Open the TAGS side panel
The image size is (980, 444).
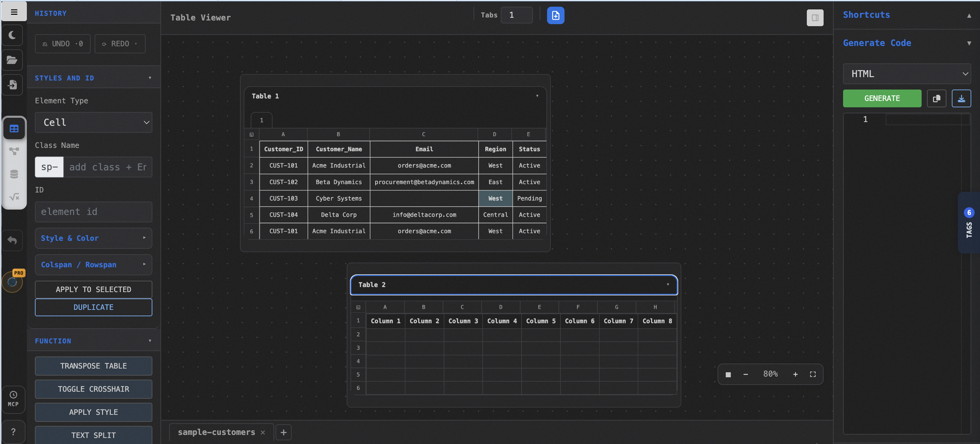(969, 223)
